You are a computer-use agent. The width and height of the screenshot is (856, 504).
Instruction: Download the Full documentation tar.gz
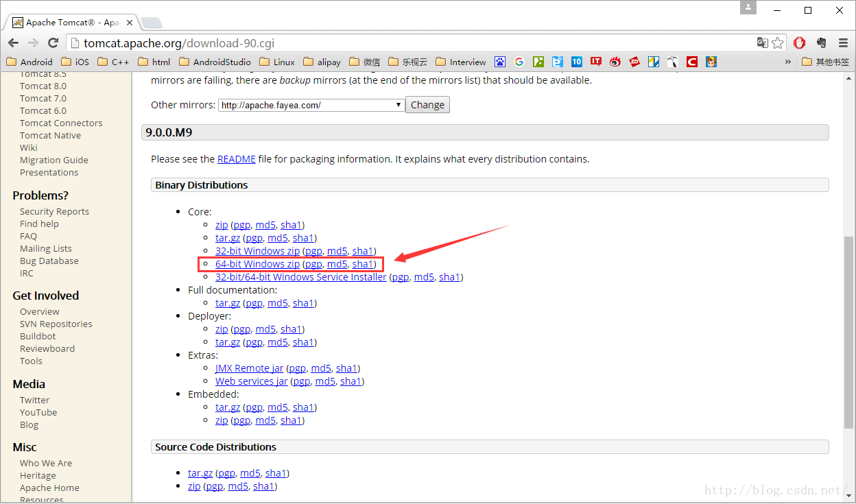pyautogui.click(x=228, y=303)
